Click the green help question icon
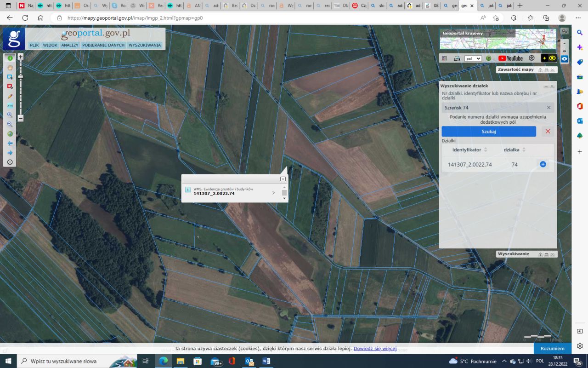 coord(488,58)
